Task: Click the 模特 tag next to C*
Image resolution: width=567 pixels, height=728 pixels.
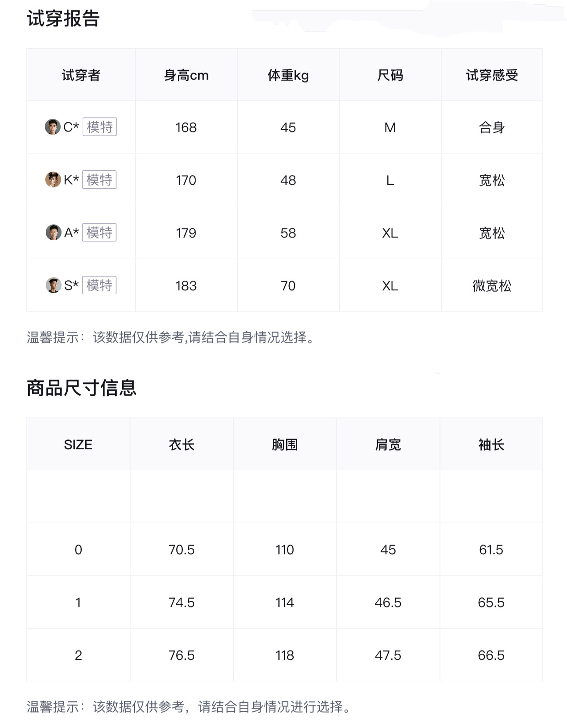Action: [x=100, y=127]
